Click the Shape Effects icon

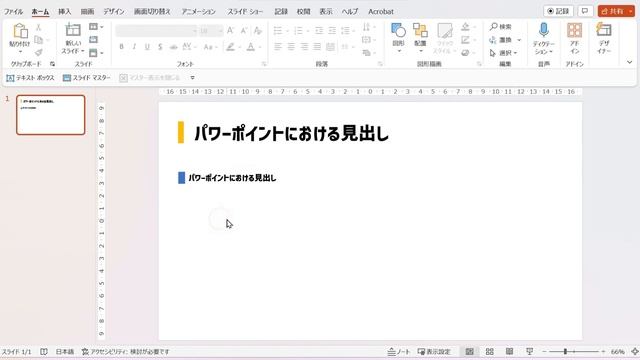(x=465, y=53)
